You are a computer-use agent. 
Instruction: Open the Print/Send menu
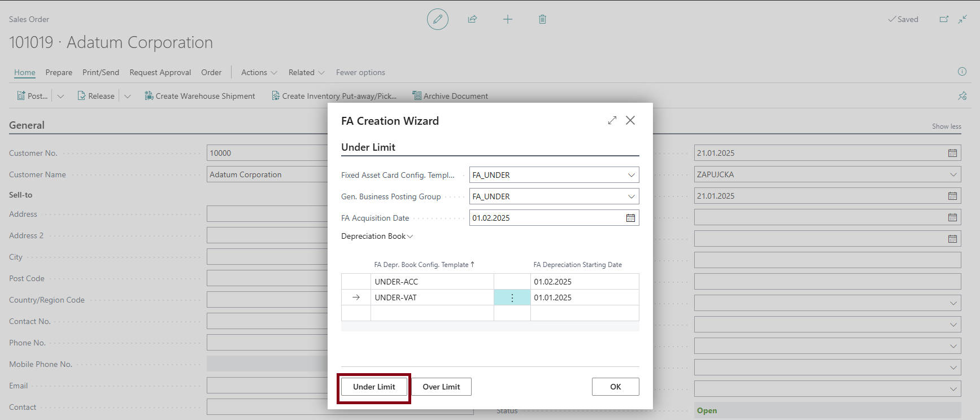pyautogui.click(x=101, y=72)
